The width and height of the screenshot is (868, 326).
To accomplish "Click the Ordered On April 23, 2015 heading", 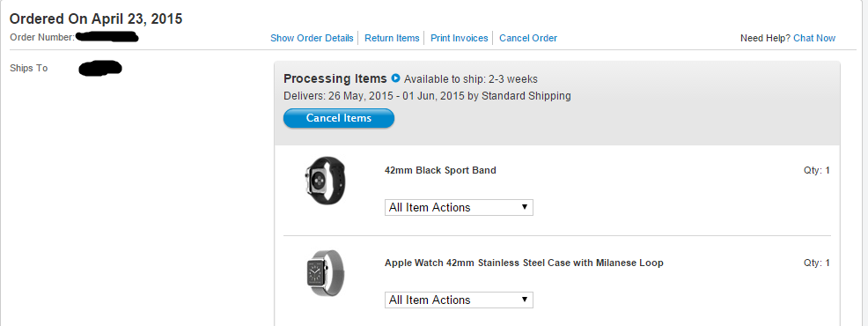I will pos(96,19).
